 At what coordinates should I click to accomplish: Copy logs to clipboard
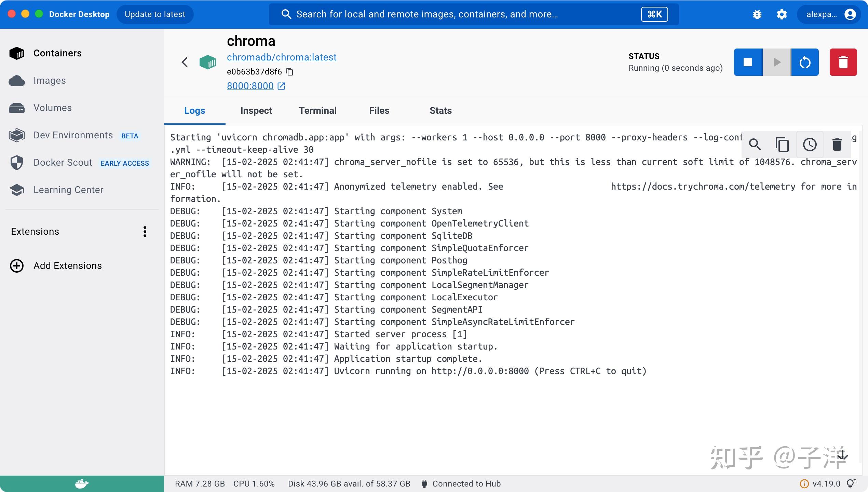(x=782, y=145)
